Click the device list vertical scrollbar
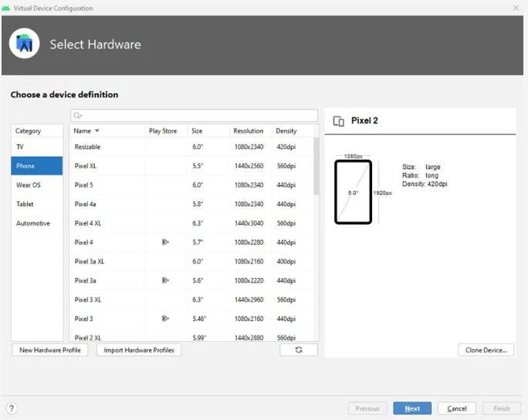528x420 pixels. point(316,166)
